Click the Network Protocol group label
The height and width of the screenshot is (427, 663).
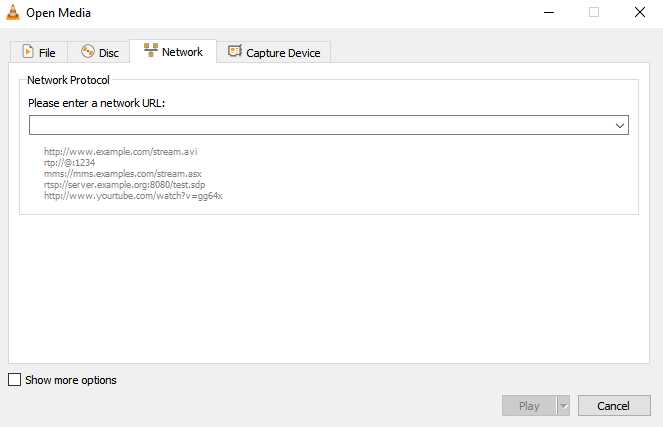click(68, 80)
